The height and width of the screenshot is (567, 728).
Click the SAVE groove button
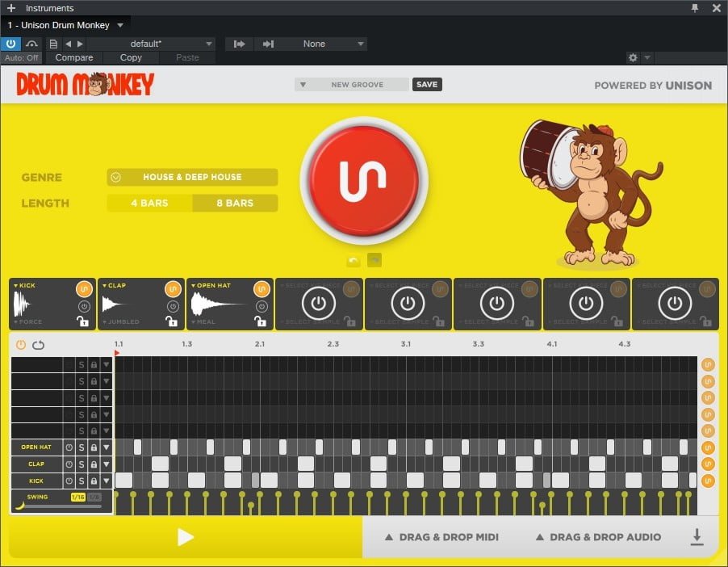tap(427, 84)
